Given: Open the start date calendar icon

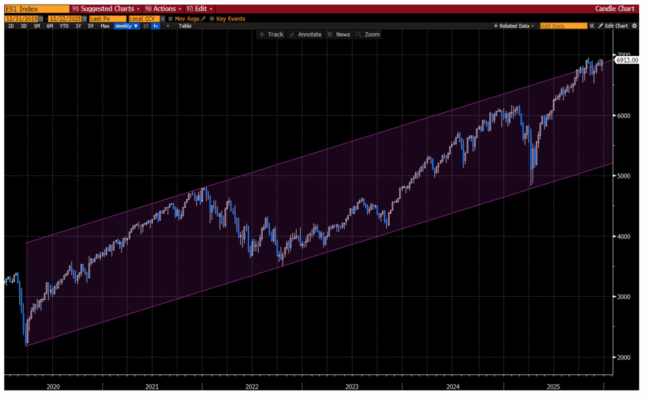Looking at the screenshot, I should tap(43, 17).
